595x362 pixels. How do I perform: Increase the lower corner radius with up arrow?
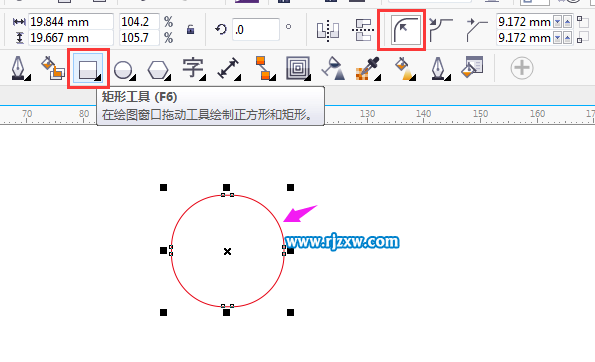click(567, 38)
